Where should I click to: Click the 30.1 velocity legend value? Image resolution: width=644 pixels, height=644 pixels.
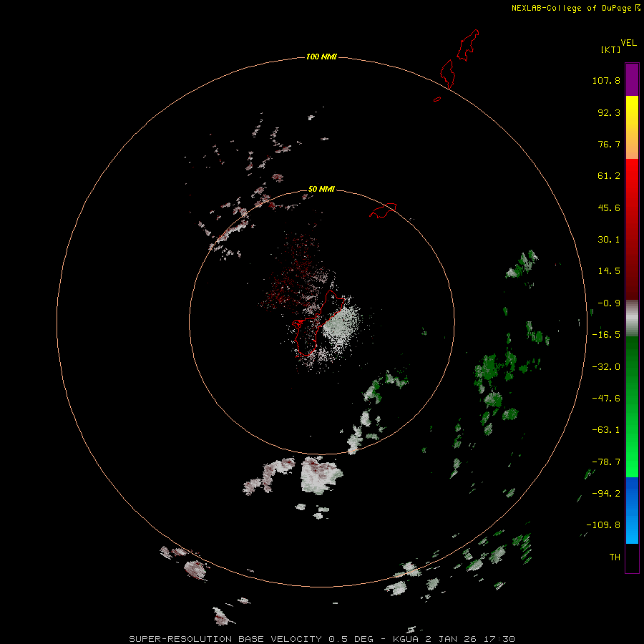point(609,240)
